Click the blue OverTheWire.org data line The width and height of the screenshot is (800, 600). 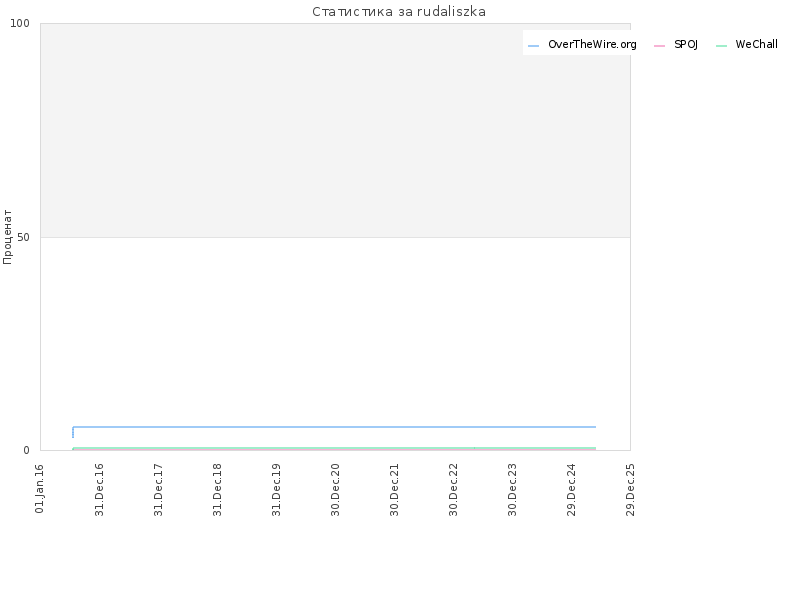tap(334, 427)
